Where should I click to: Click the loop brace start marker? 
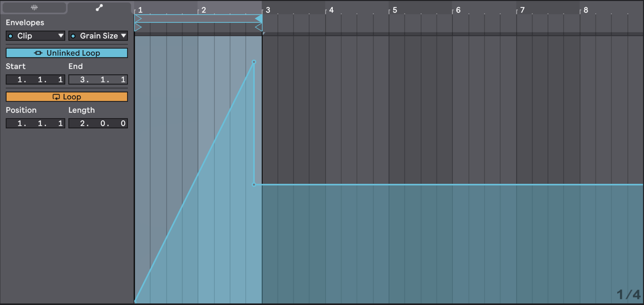pos(138,19)
